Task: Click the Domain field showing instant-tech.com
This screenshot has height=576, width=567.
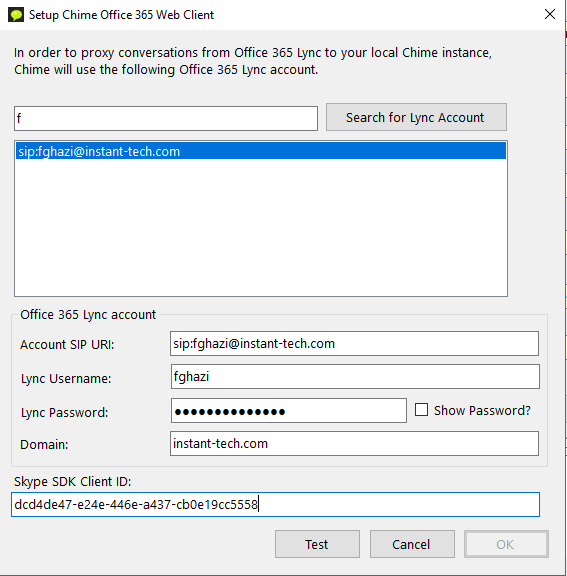Action: (354, 444)
